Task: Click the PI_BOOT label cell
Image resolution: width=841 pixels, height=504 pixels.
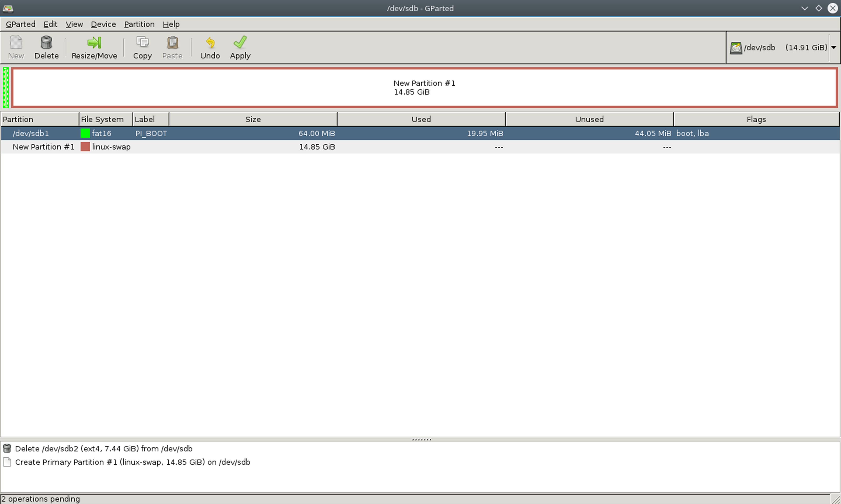Action: pyautogui.click(x=151, y=133)
